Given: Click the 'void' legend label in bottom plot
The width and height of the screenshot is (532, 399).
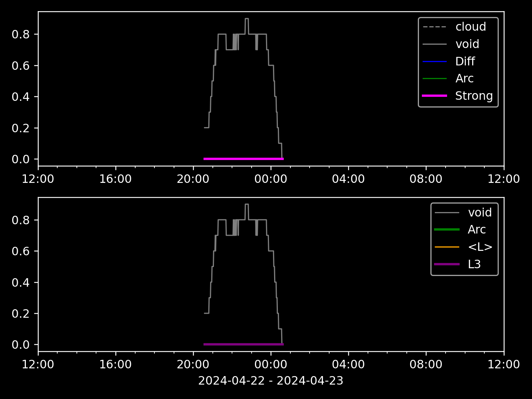Looking at the screenshot, I should 480,212.
